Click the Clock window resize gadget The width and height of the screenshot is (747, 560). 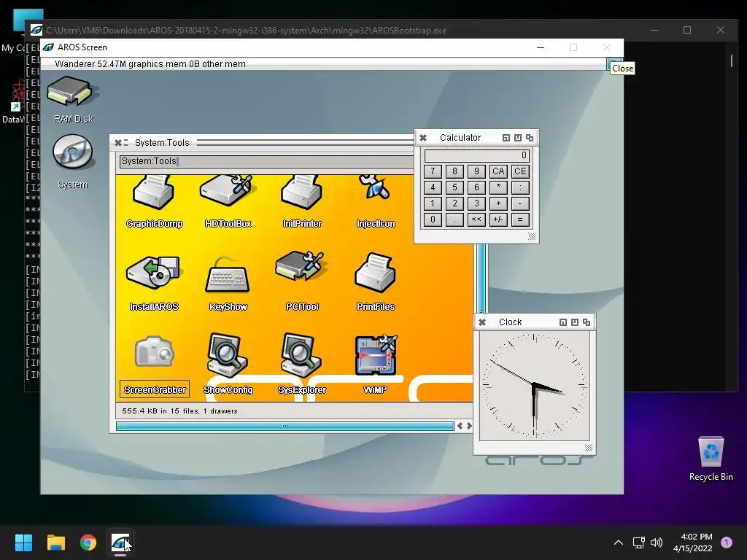pyautogui.click(x=589, y=448)
